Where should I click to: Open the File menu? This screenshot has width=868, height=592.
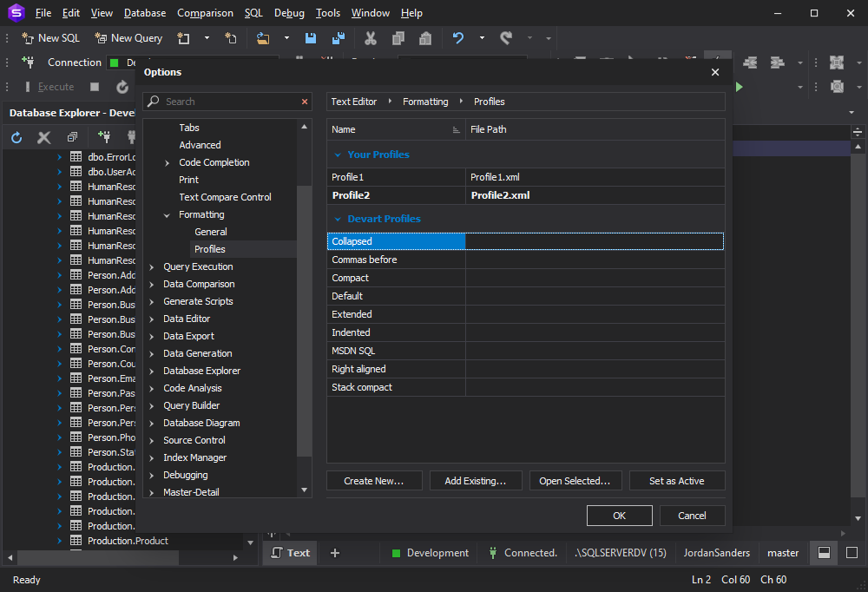point(43,13)
